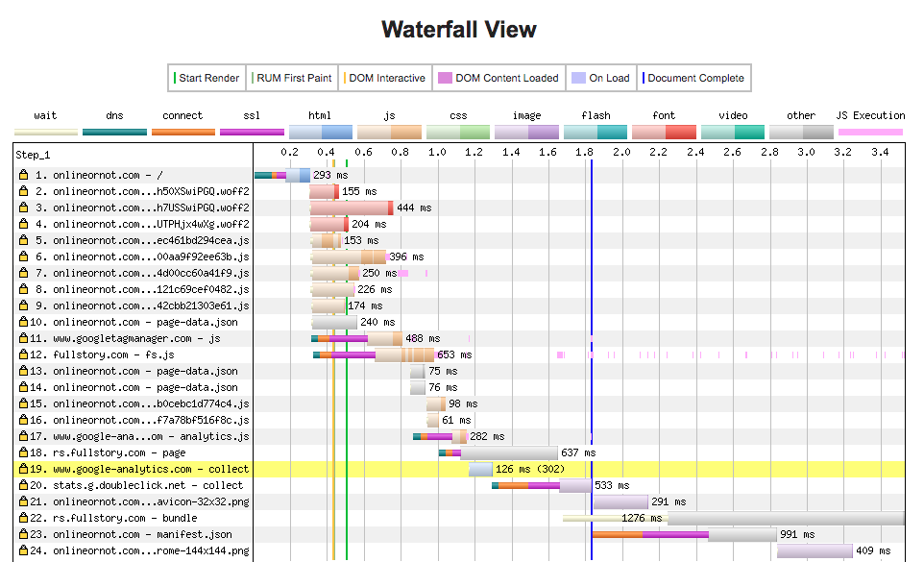Click the 291 ms favicon image bar
Screen dimensions: 924x562
620,501
